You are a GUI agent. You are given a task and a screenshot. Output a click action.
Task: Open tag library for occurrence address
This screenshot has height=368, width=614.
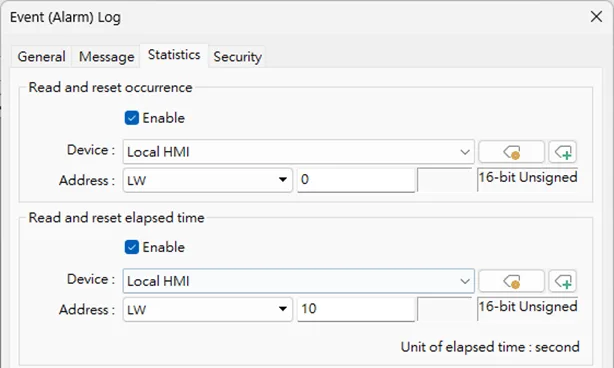point(511,152)
